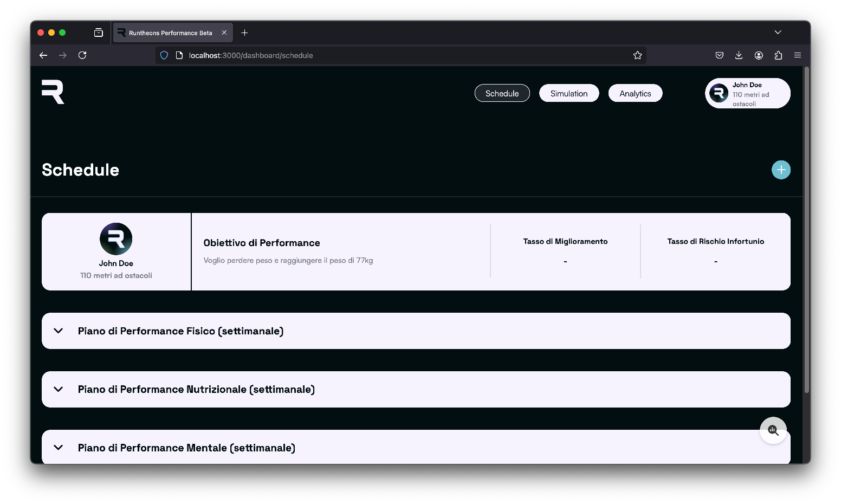Click the small avatar in header profile pill
841x504 pixels.
(x=719, y=93)
